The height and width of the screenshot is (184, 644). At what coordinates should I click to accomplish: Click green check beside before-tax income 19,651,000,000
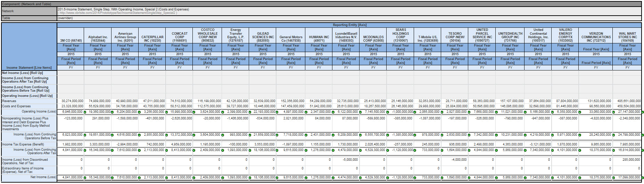point(112,135)
